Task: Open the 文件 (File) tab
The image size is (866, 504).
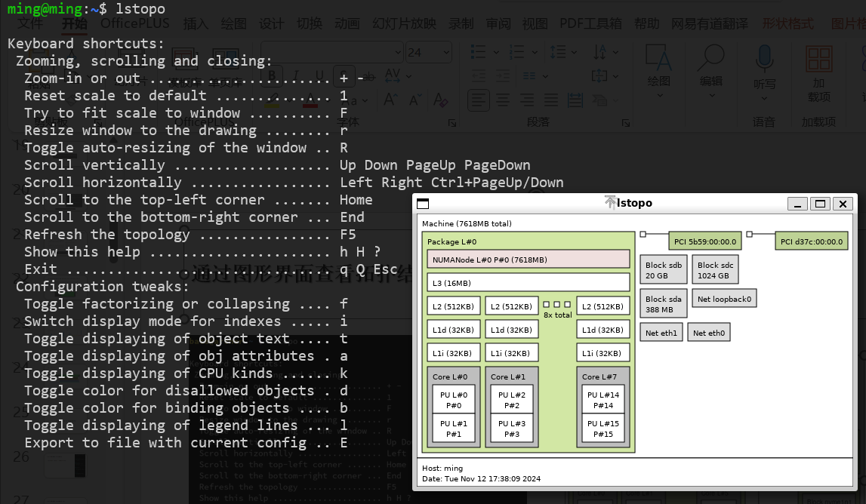Action: coord(30,23)
